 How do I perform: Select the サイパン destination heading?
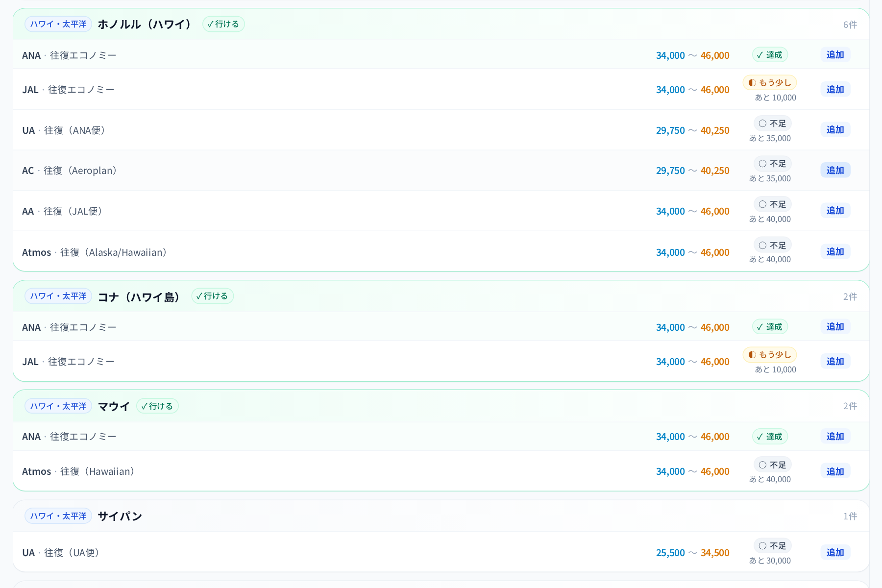(120, 516)
